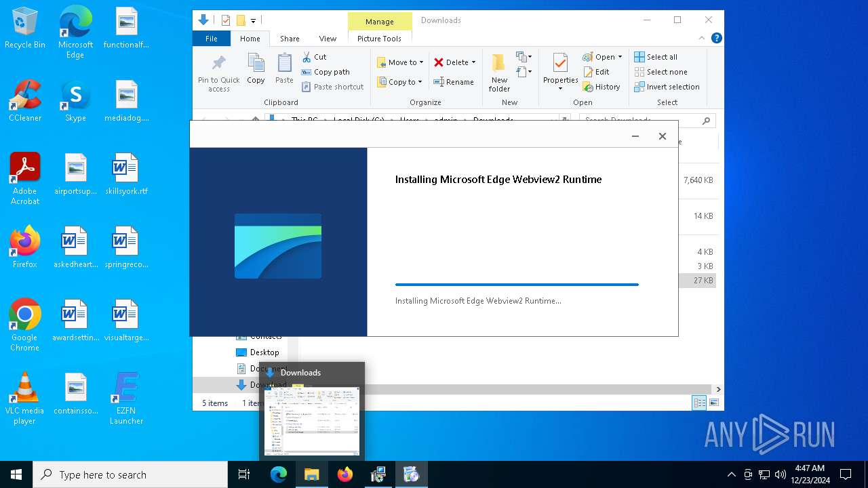The width and height of the screenshot is (868, 488).
Task: Switch to Details view layout toggle
Action: [x=699, y=403]
